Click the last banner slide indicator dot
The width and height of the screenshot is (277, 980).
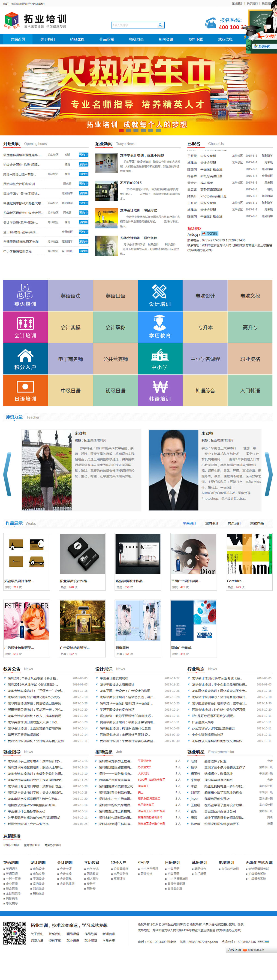tap(158, 130)
